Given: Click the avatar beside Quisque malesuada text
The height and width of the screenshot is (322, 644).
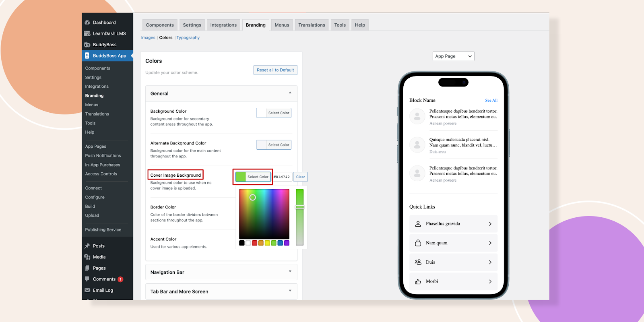Looking at the screenshot, I should (417, 144).
